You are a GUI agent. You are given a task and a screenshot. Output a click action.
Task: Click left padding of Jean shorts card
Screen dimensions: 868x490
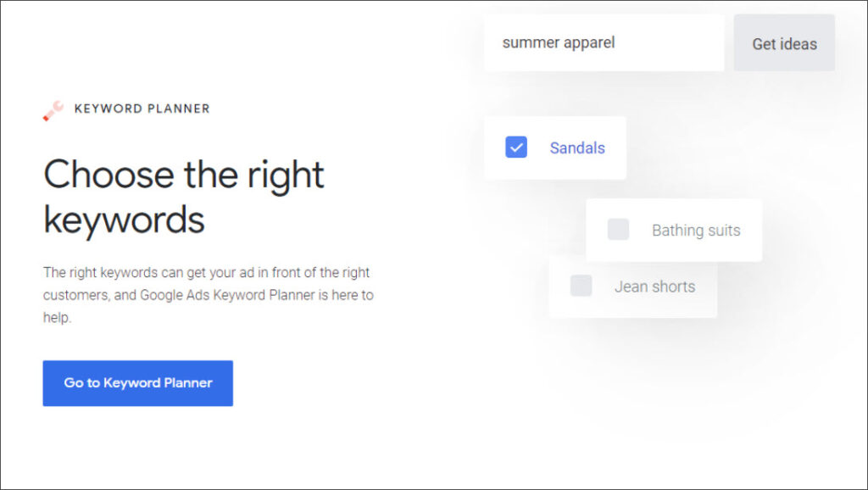tap(559, 287)
